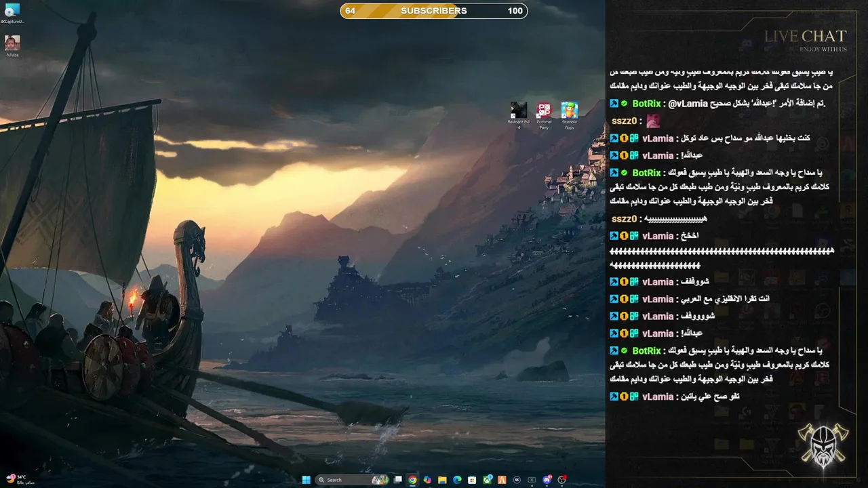Select the fullsize image file on desktop
Viewport: 868px width, 488px height.
tap(12, 46)
